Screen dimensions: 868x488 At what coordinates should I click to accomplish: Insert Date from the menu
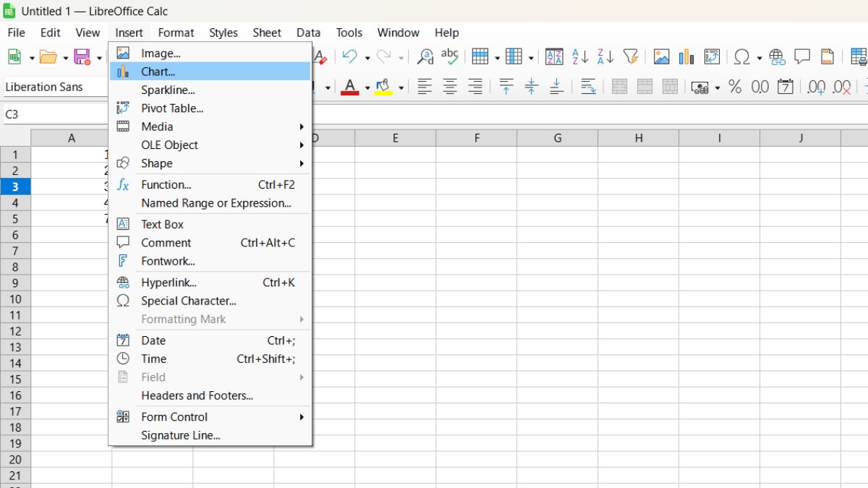(210, 341)
